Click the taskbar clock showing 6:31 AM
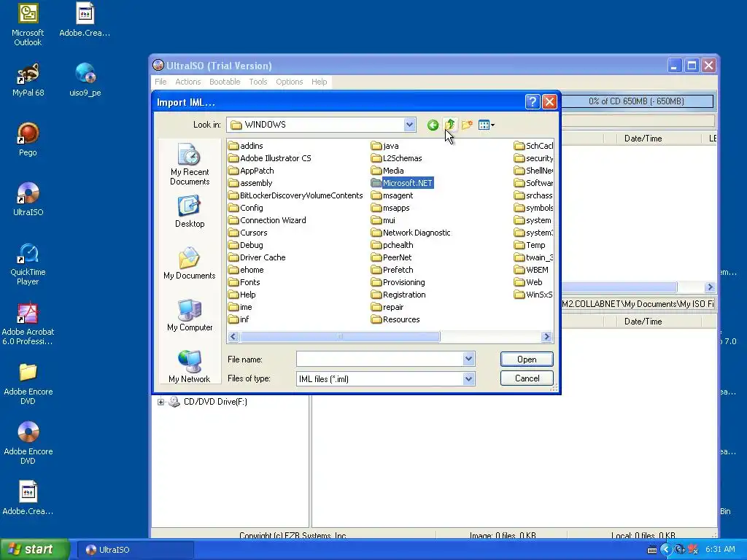The image size is (747, 560). click(720, 550)
